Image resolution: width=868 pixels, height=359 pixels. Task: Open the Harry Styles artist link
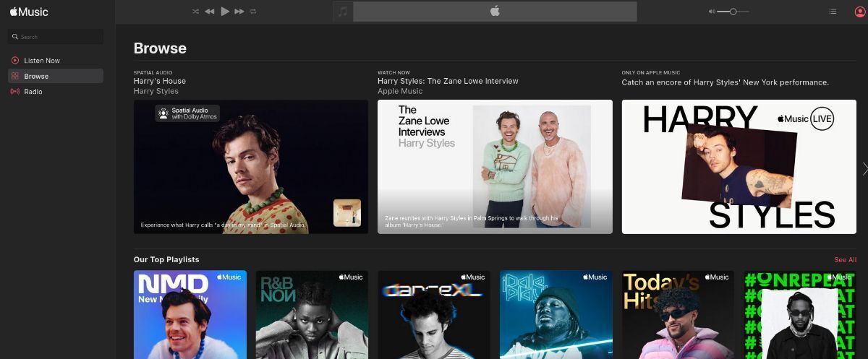(x=156, y=91)
